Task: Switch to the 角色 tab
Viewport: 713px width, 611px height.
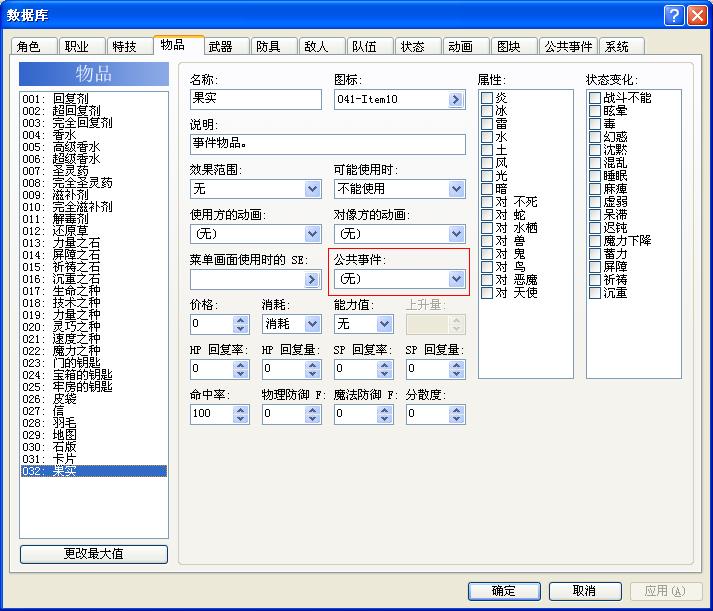Action: (x=34, y=46)
